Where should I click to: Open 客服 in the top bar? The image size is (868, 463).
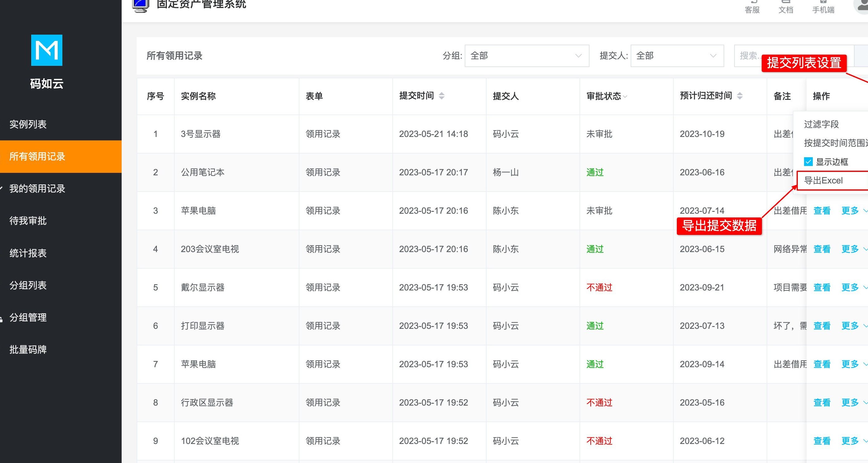752,7
